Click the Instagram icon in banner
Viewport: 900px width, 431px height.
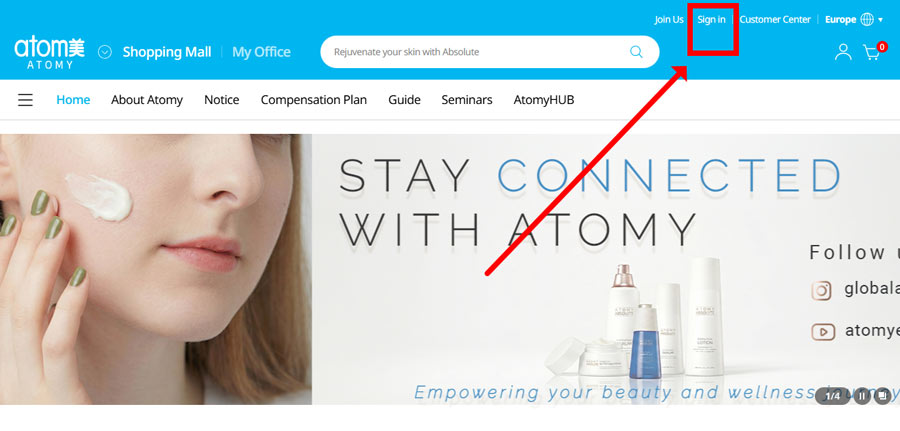tap(822, 290)
